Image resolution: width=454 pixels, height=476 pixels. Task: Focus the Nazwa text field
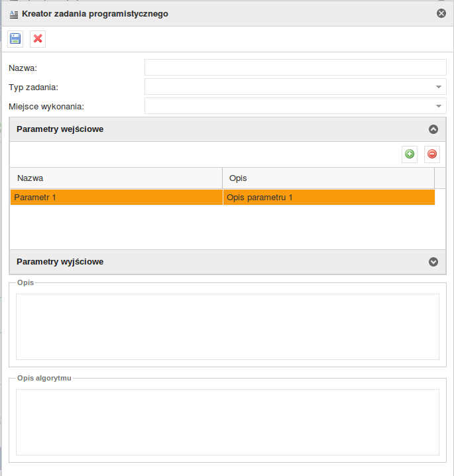(296, 68)
